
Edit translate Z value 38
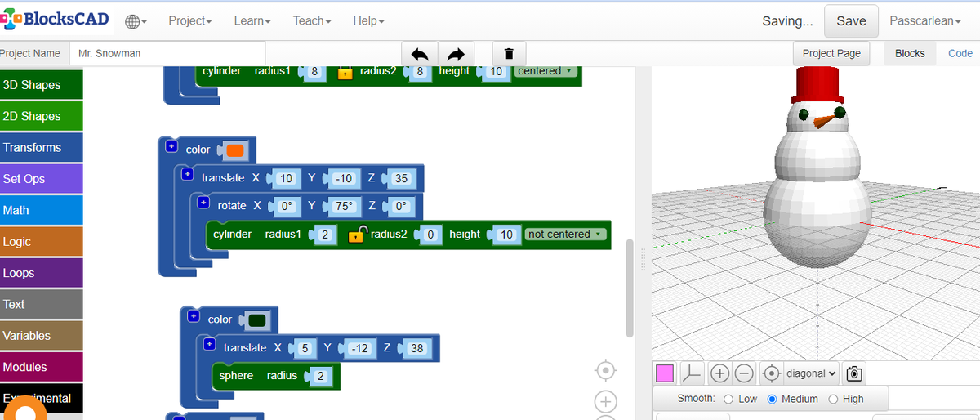point(416,349)
